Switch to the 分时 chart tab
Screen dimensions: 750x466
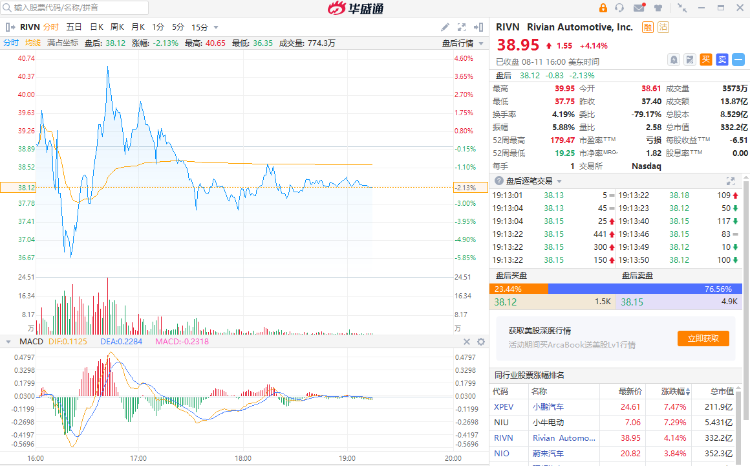(51, 27)
